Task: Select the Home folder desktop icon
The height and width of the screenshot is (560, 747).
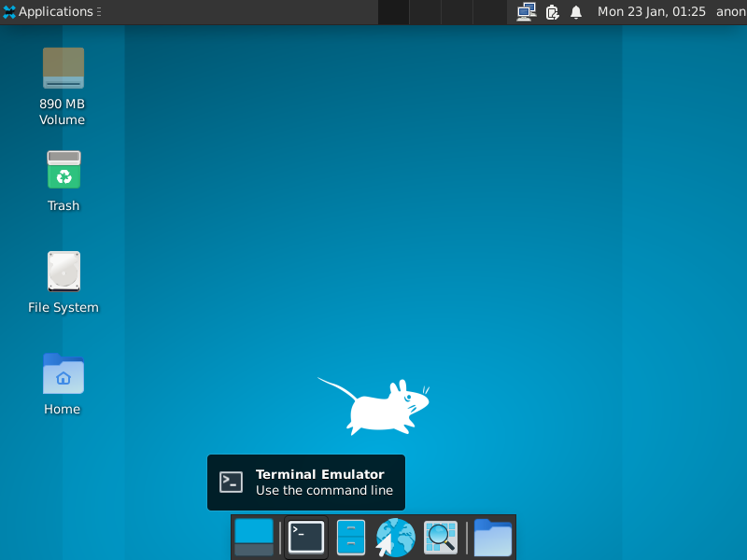Action: pyautogui.click(x=63, y=373)
